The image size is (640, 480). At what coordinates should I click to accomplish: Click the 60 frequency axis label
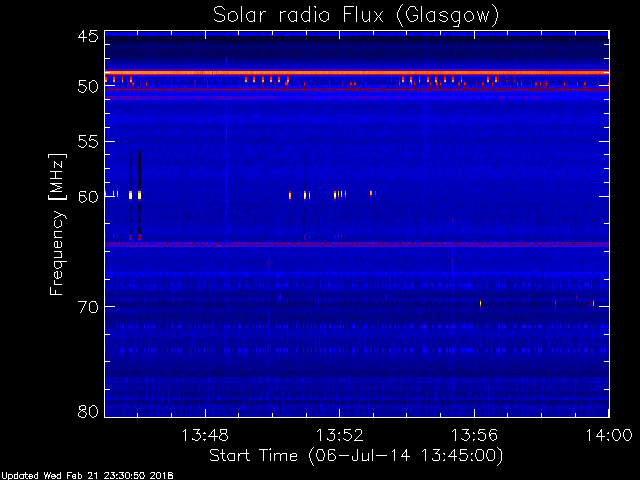pos(88,196)
